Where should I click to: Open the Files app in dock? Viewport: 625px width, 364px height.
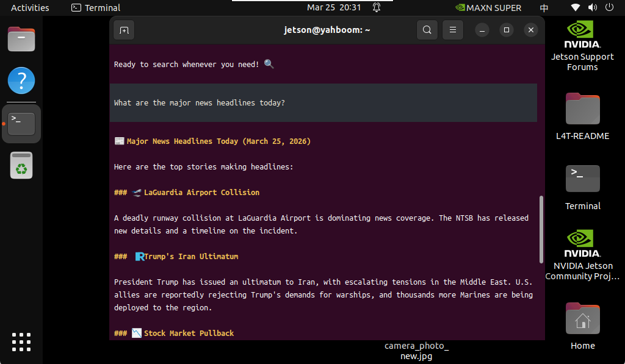tap(21, 39)
